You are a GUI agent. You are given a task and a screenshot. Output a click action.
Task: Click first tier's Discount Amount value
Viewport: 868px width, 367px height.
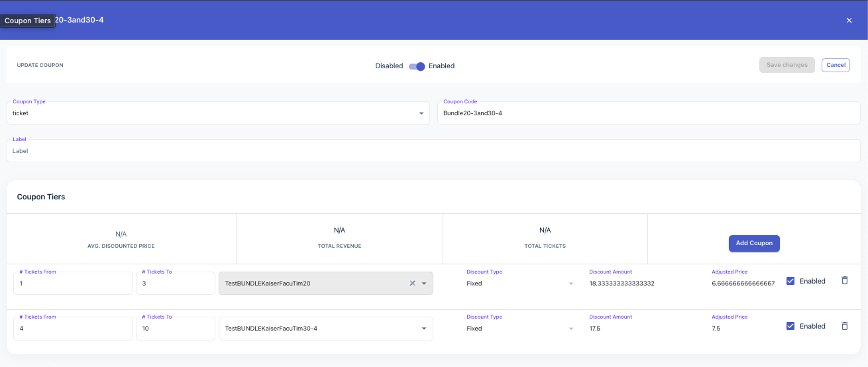point(622,284)
